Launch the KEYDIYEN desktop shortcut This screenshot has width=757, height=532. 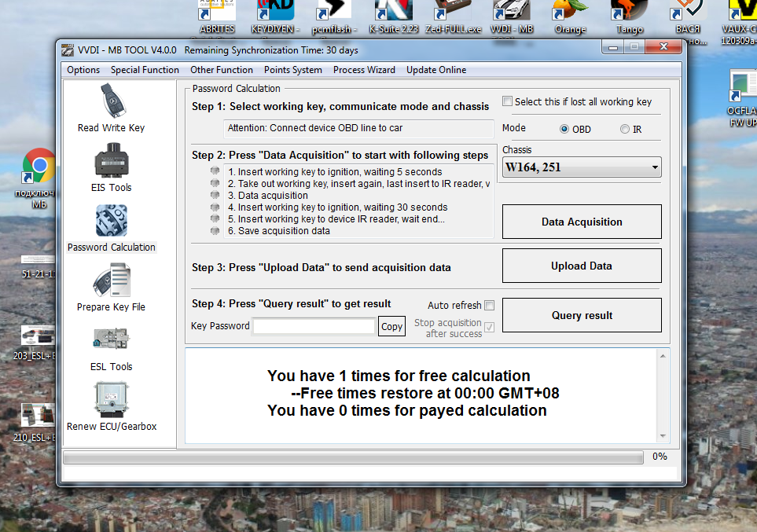pyautogui.click(x=275, y=17)
